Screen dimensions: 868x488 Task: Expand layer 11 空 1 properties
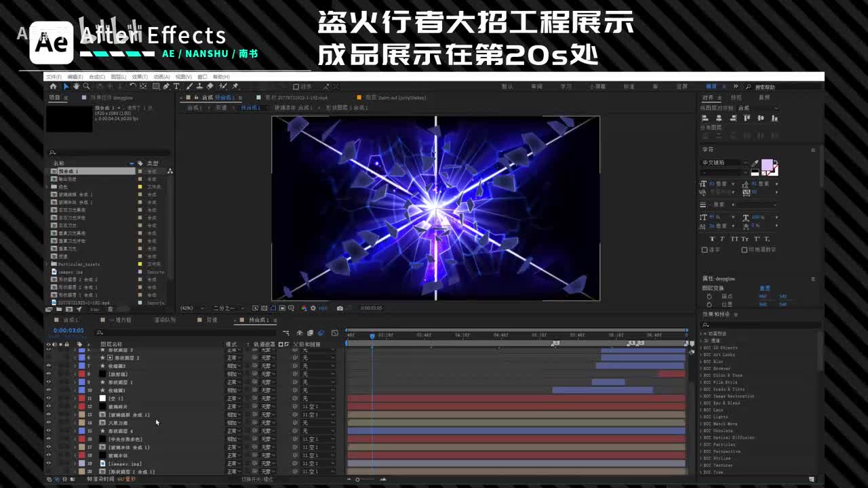75,399
